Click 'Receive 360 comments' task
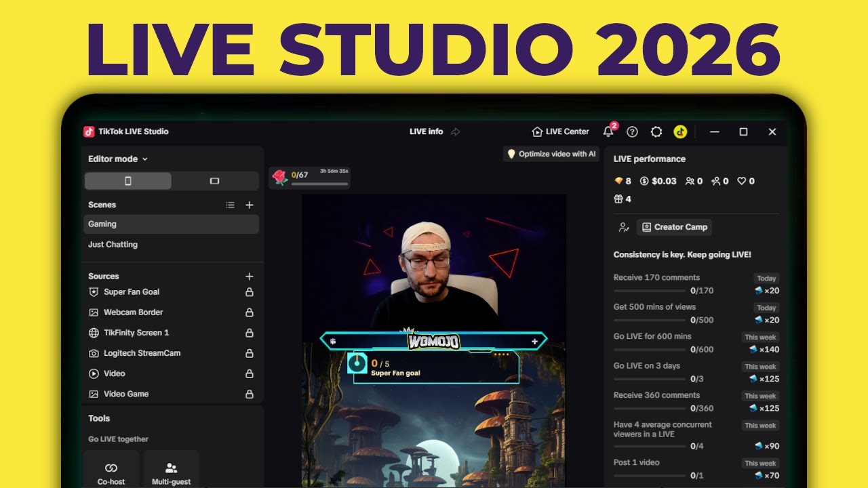This screenshot has width=868, height=488. click(x=696, y=401)
